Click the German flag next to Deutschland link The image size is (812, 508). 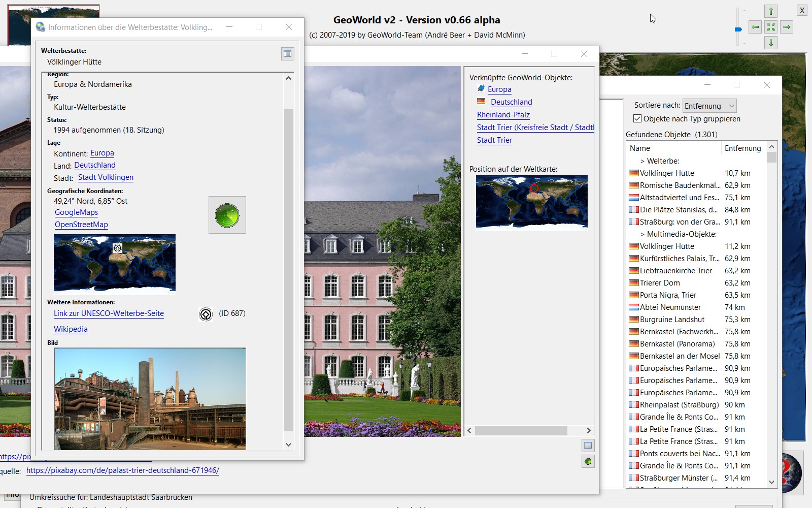481,102
